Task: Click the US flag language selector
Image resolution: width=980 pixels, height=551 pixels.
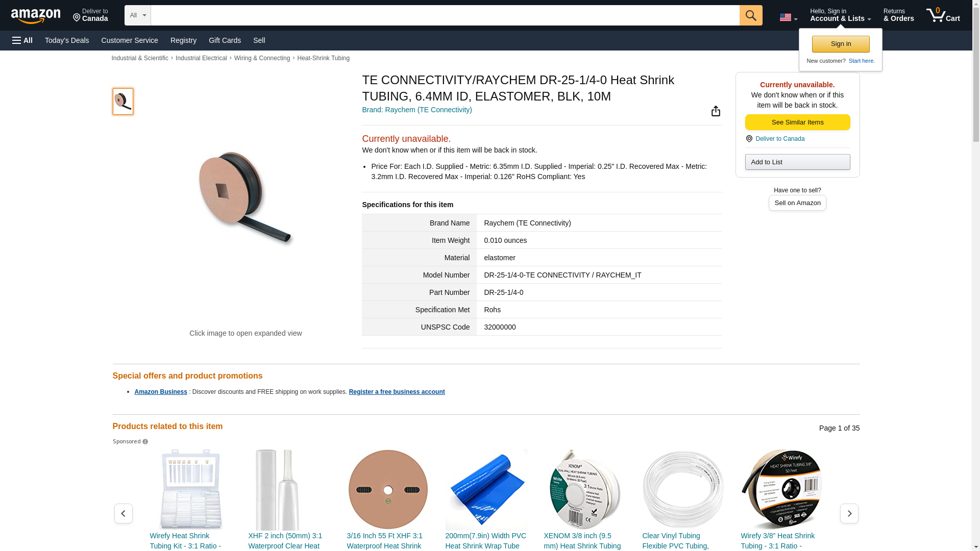Action: click(x=788, y=17)
